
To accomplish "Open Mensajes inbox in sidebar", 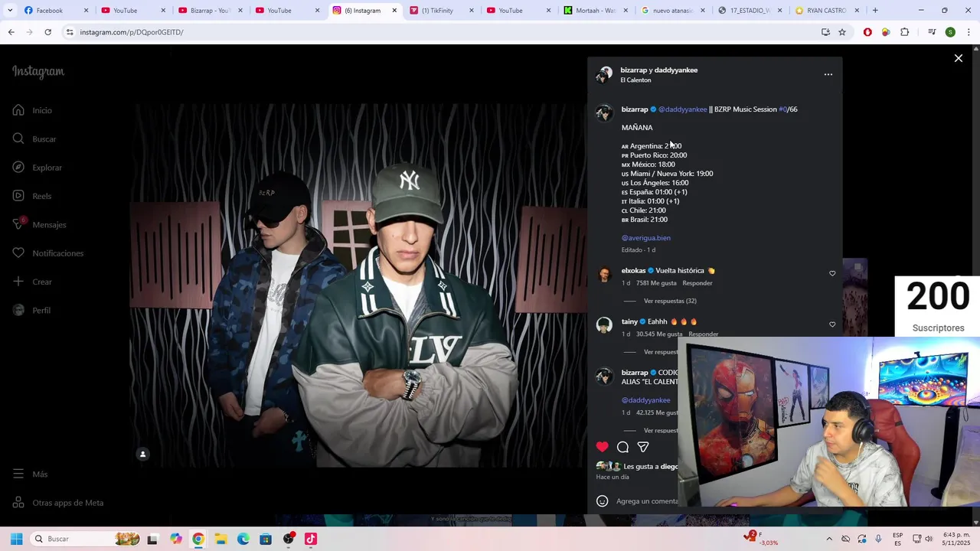I will [39, 224].
